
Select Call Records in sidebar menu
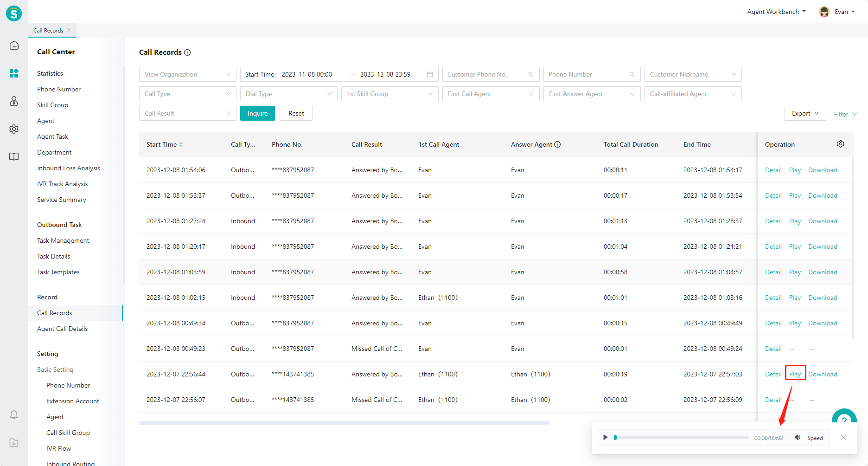point(75,313)
